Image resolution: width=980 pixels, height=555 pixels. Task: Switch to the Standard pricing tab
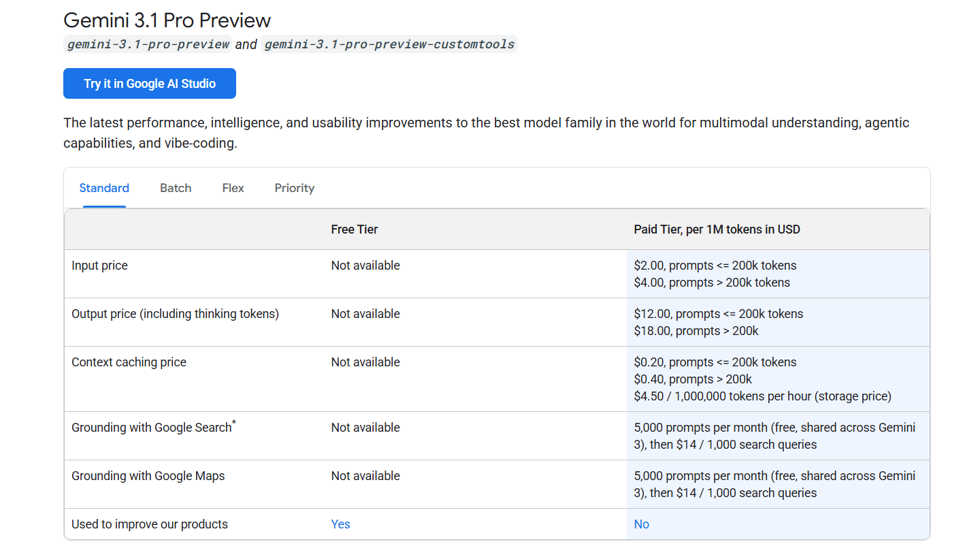(x=104, y=188)
